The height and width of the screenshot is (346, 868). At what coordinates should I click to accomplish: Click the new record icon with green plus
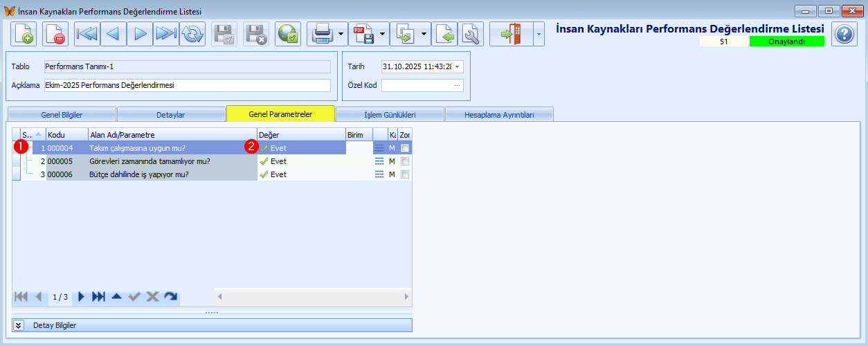pos(24,34)
